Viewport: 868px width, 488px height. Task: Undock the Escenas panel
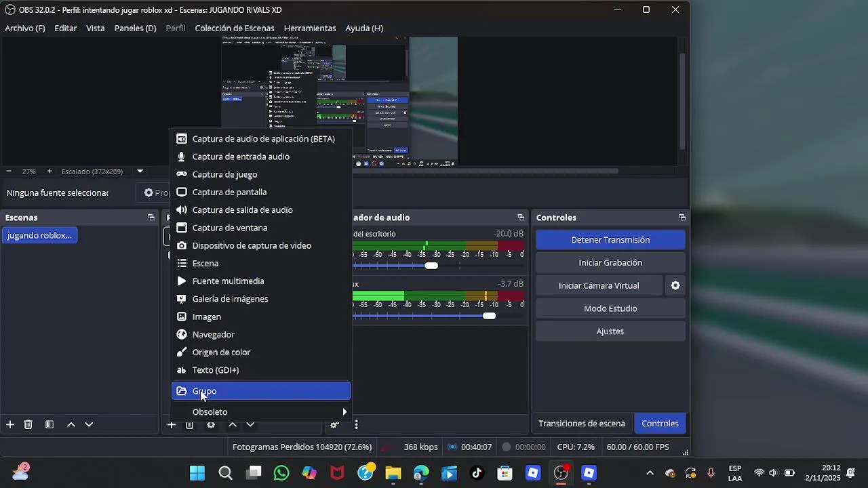151,218
